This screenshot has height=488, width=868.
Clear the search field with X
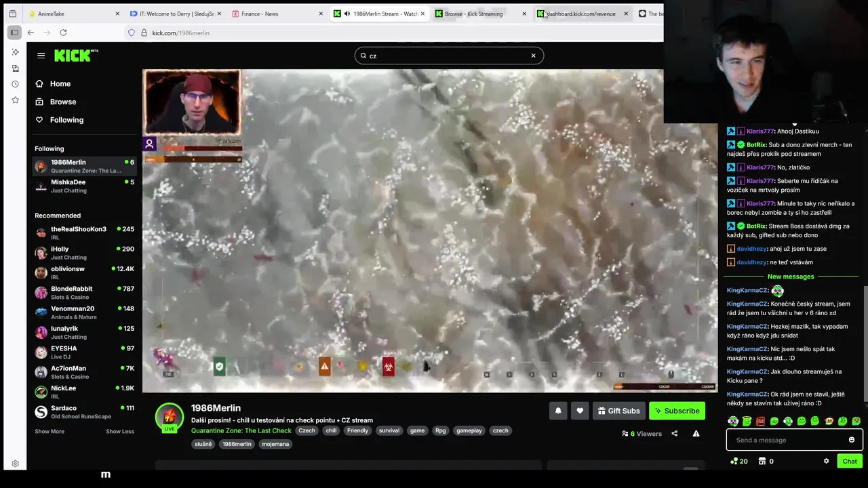[533, 56]
